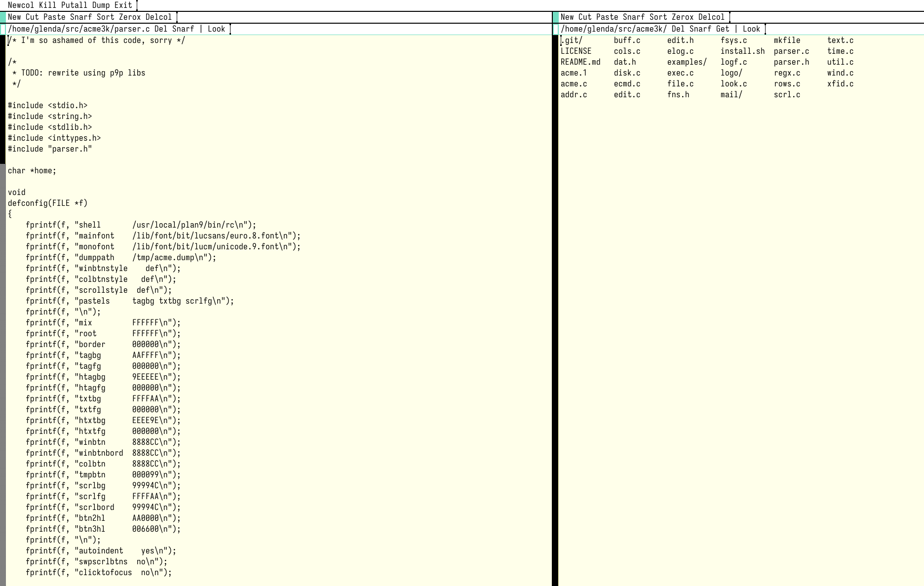Click Newcol in the top tag bar

pos(21,5)
